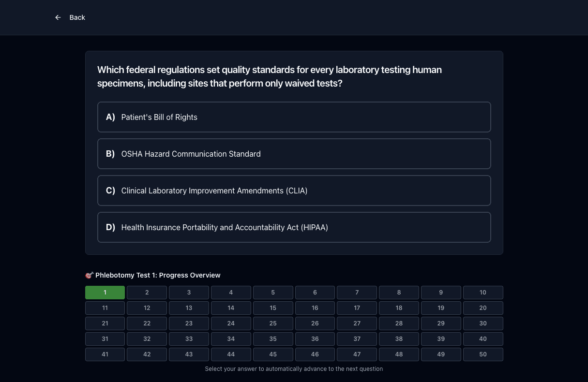Select option D HIPAA
This screenshot has width=588, height=382.
[294, 227]
